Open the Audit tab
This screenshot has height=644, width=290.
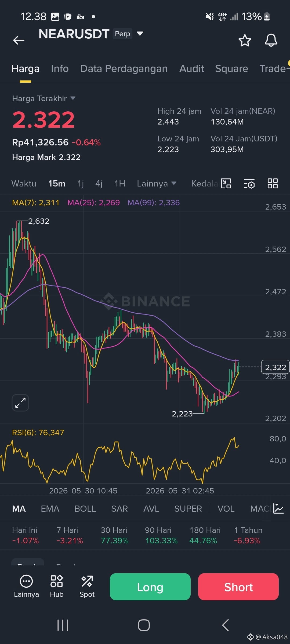point(192,69)
